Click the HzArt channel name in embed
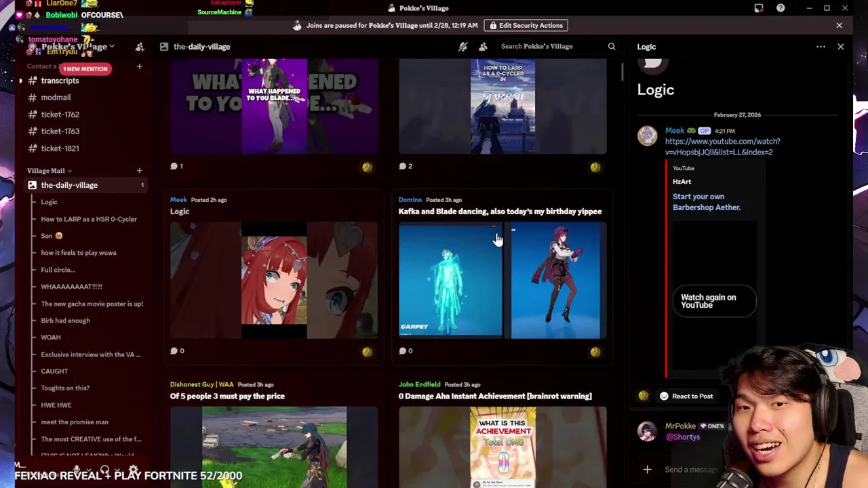 pos(682,182)
